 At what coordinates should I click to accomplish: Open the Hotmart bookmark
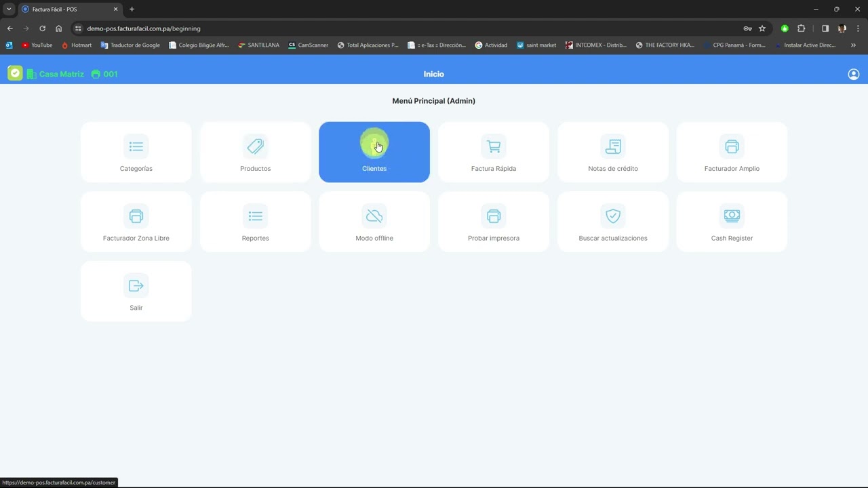[77, 45]
